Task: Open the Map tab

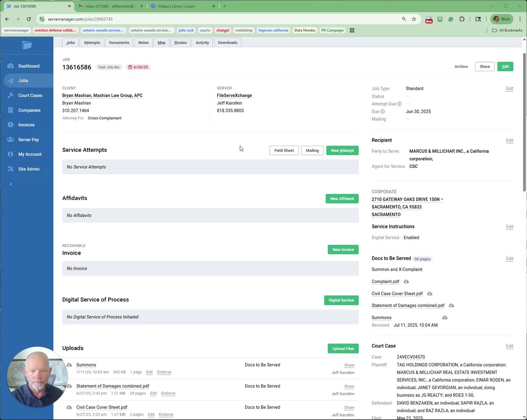Action: [x=161, y=43]
